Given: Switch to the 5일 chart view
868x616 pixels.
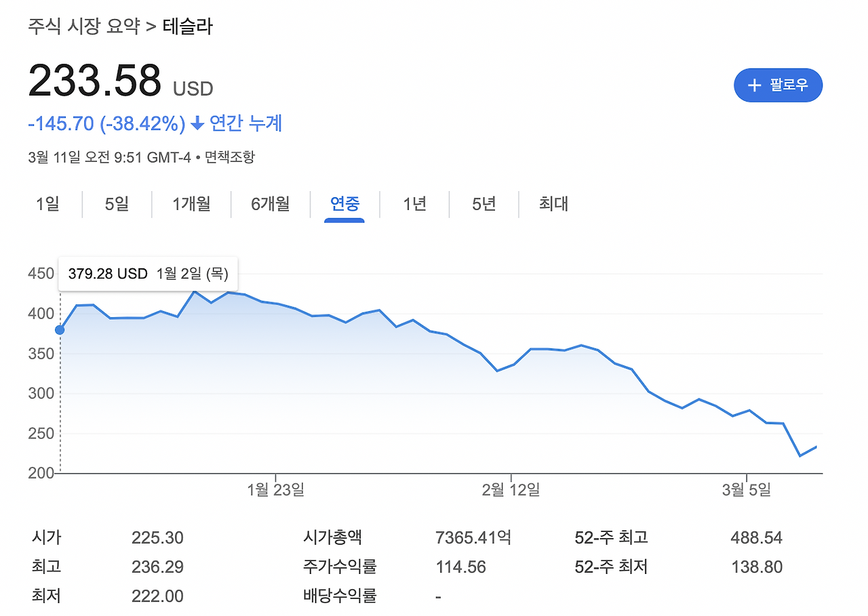Looking at the screenshot, I should tap(116, 204).
